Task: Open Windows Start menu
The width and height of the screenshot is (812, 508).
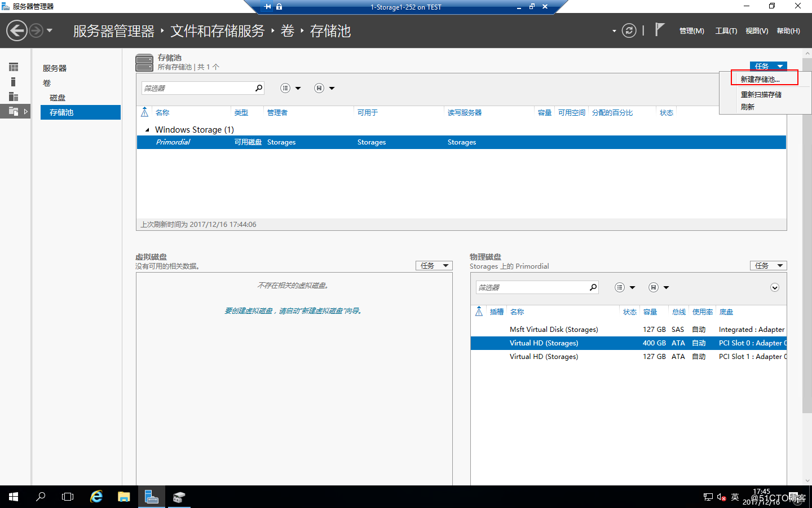Action: [14, 497]
